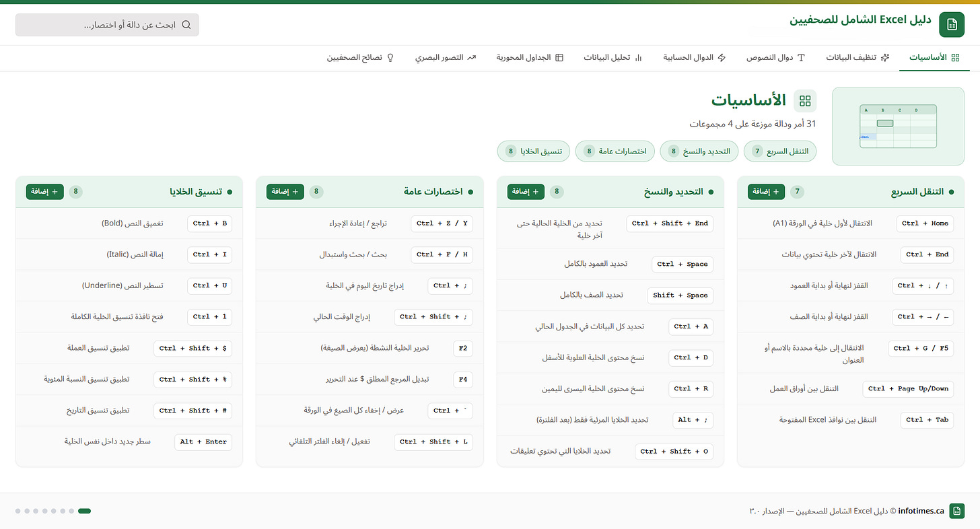Click إضافة on the اختصارات عامة card
The height and width of the screenshot is (529, 980).
click(285, 192)
